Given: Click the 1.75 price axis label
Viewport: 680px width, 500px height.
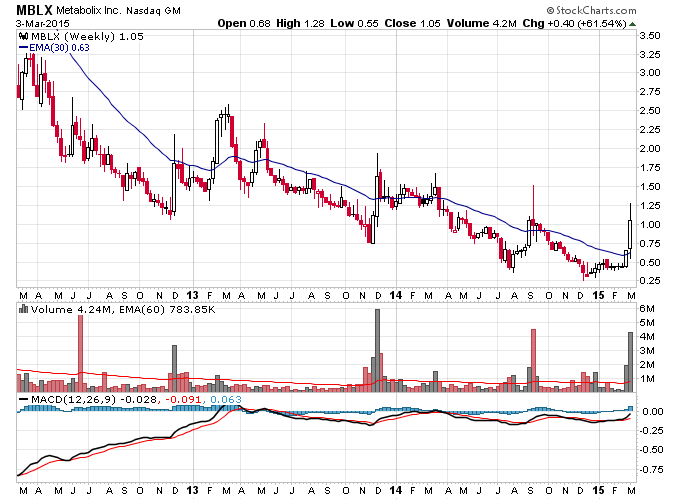Looking at the screenshot, I should 650,167.
